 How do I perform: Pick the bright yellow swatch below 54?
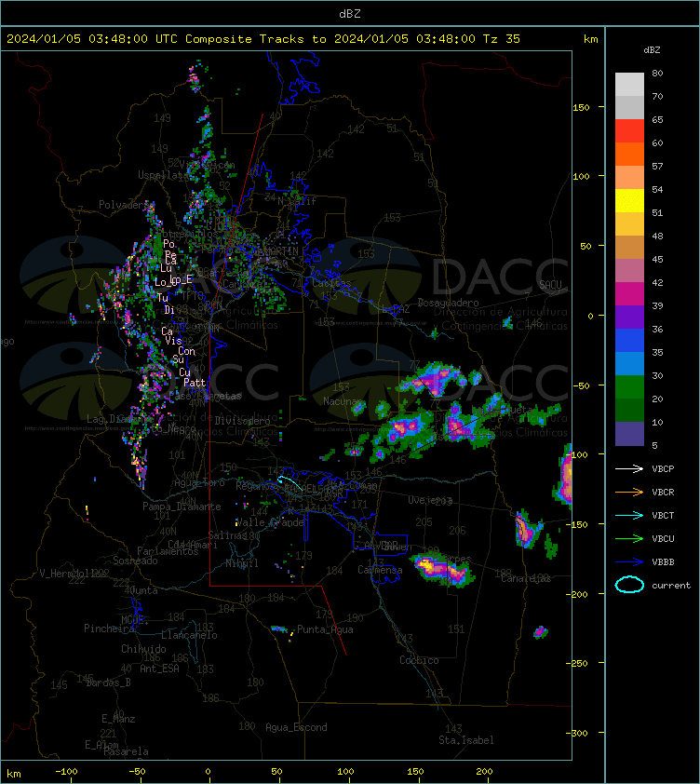point(629,200)
